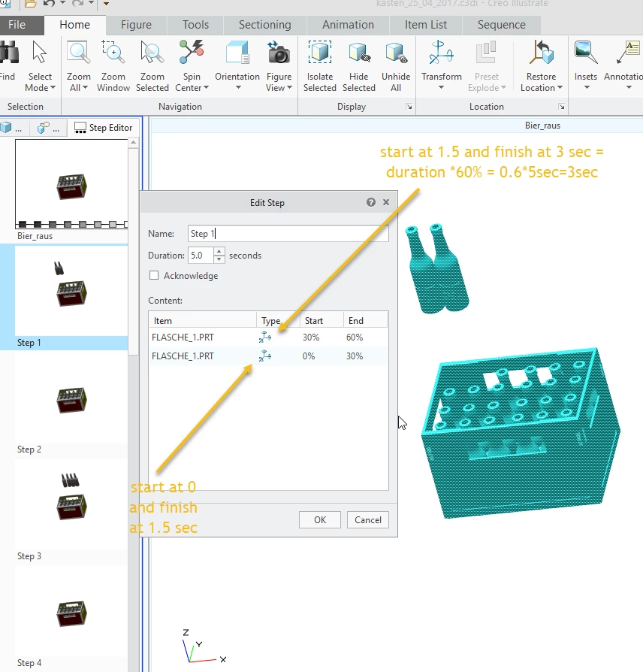Sort by the Item column header
This screenshot has width=643, height=672.
[x=203, y=320]
